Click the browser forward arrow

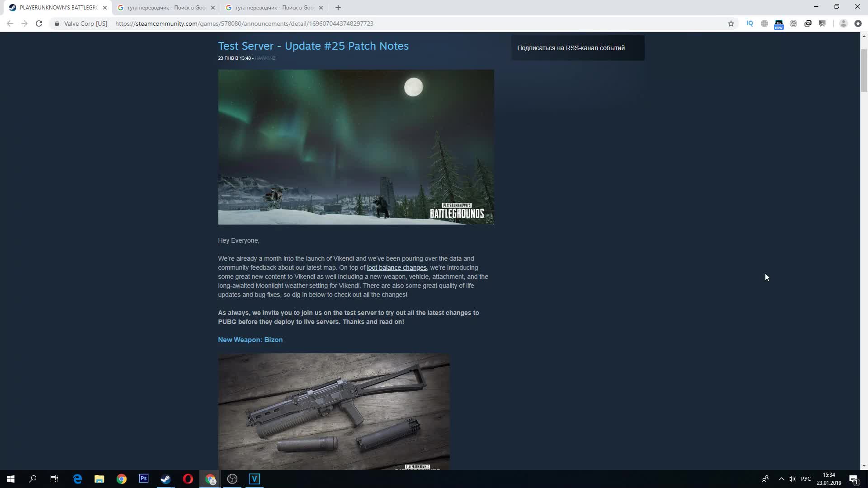pos(24,23)
